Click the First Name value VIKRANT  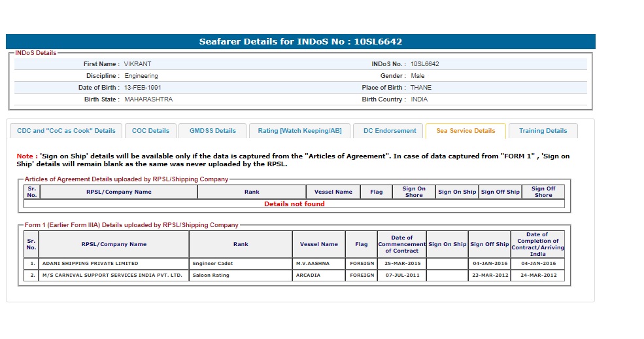[137, 64]
